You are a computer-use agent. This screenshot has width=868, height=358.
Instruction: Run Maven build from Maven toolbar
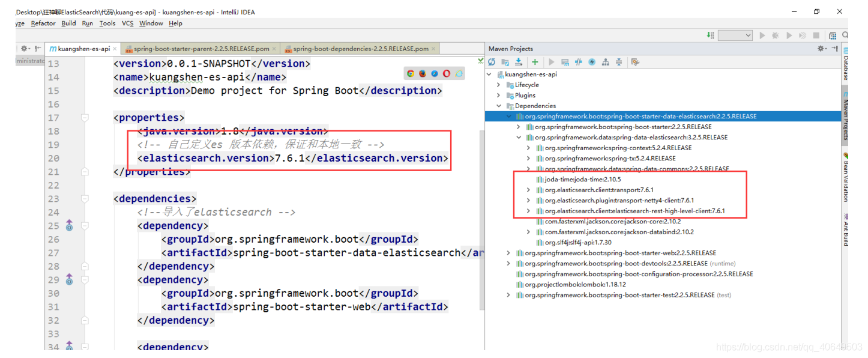[551, 62]
